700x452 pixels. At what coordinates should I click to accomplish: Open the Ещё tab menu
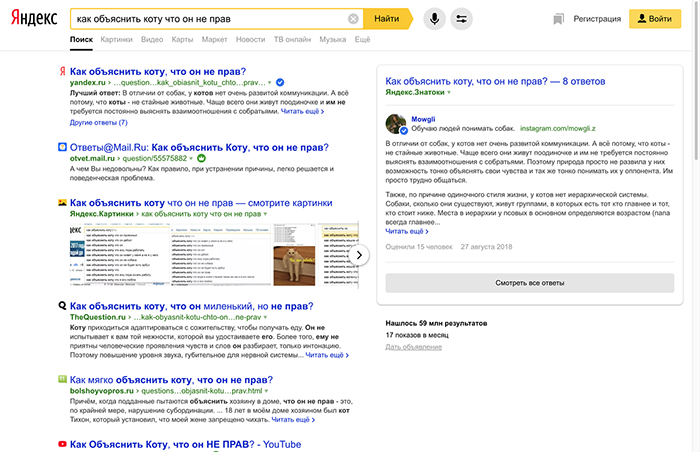coord(362,39)
